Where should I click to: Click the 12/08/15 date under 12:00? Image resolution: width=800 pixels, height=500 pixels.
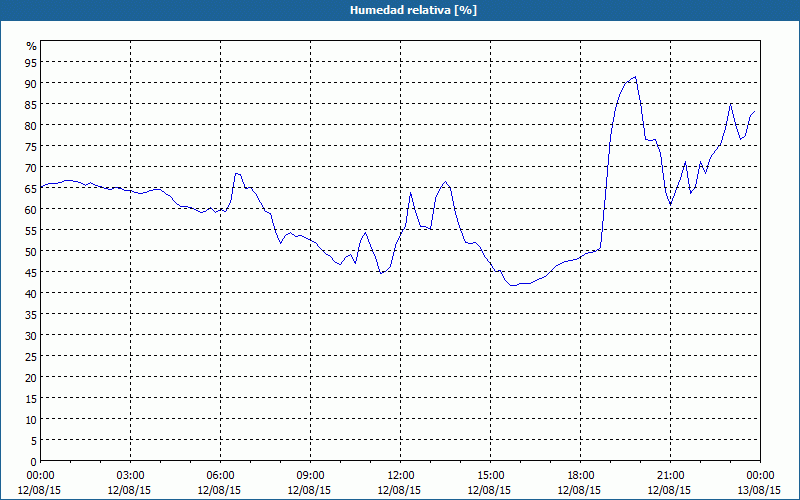399,490
